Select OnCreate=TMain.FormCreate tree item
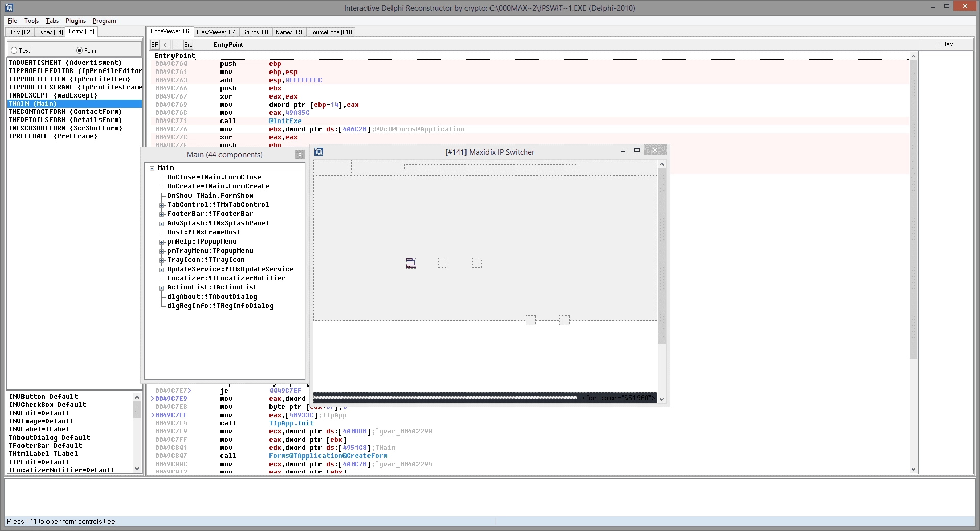The image size is (980, 531). click(x=218, y=186)
